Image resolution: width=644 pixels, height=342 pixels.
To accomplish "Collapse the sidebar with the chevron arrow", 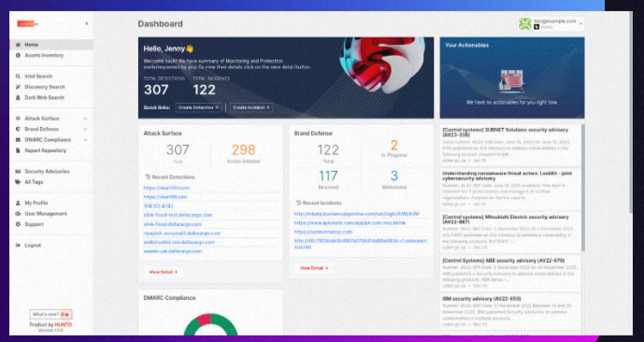I will click(87, 23).
